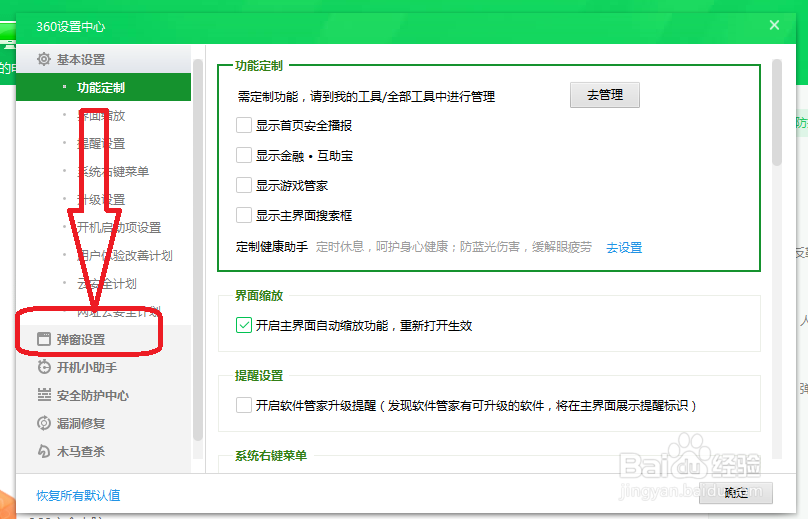Image resolution: width=808 pixels, height=519 pixels.
Task: Open 界面缩放 in the sidebar
Action: (x=101, y=115)
